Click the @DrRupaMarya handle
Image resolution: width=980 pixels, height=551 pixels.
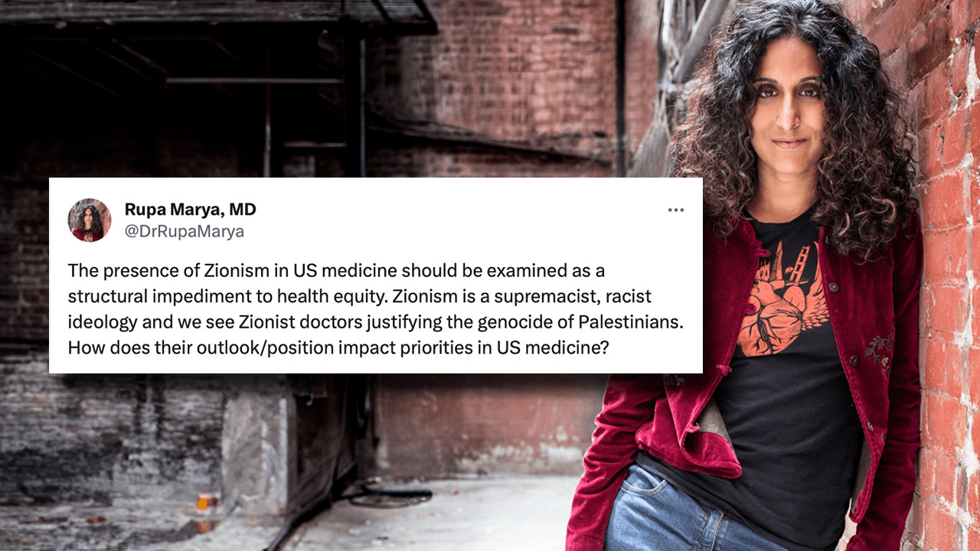click(x=184, y=231)
